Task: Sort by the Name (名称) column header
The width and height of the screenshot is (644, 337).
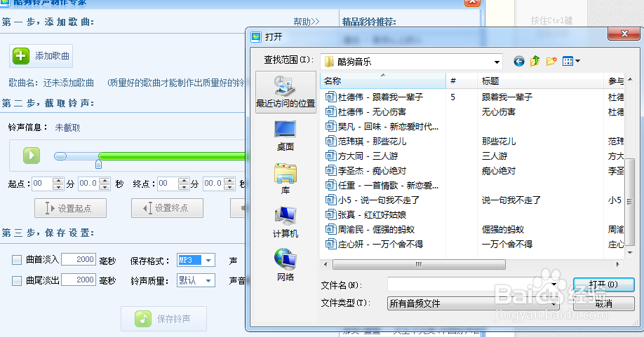Action: point(383,81)
